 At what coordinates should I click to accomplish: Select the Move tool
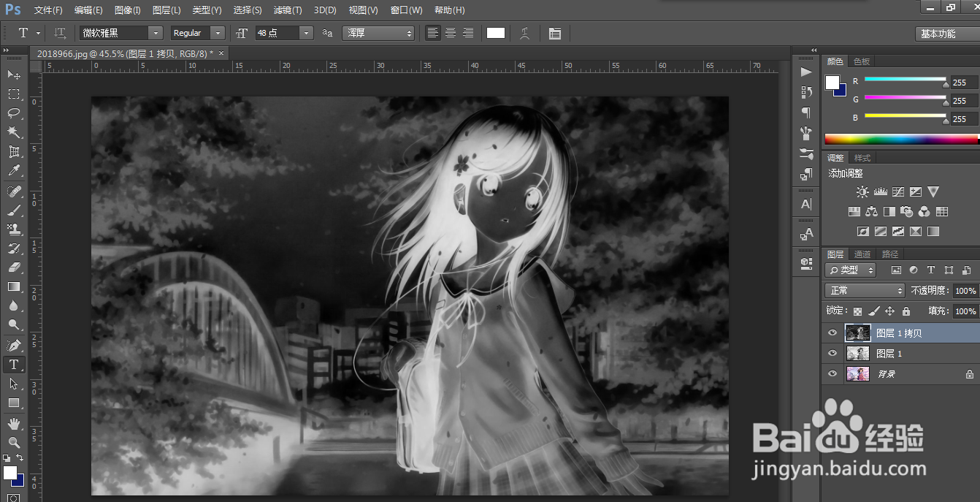pos(14,75)
